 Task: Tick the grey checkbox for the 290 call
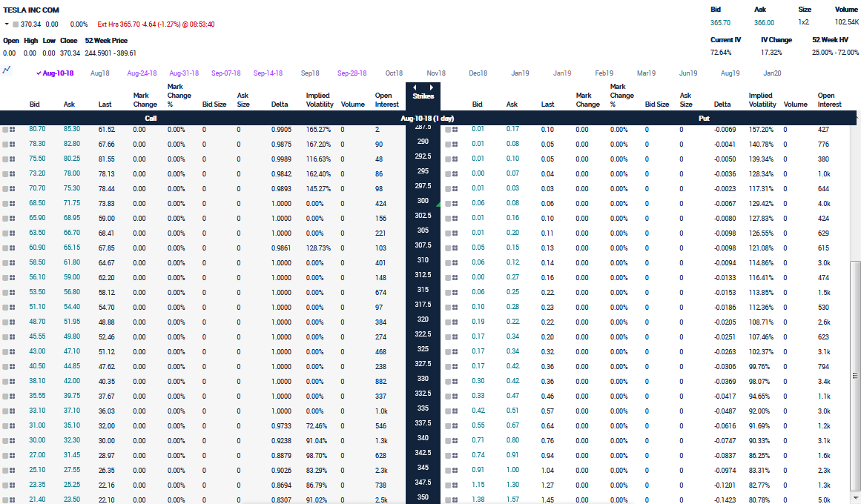pyautogui.click(x=5, y=145)
